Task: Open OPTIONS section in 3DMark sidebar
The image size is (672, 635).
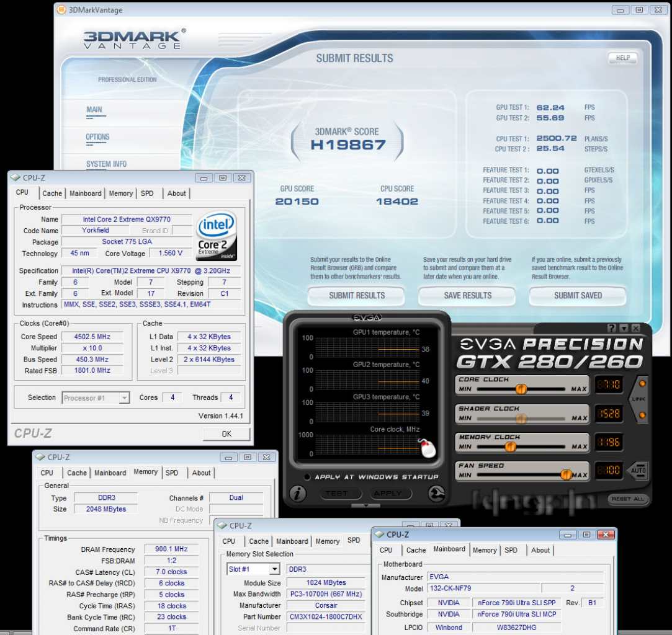Action: click(x=97, y=137)
